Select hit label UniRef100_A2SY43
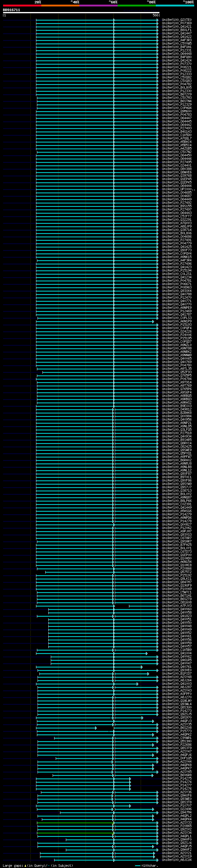Viewport: 197px width, 868px height. [177, 690]
